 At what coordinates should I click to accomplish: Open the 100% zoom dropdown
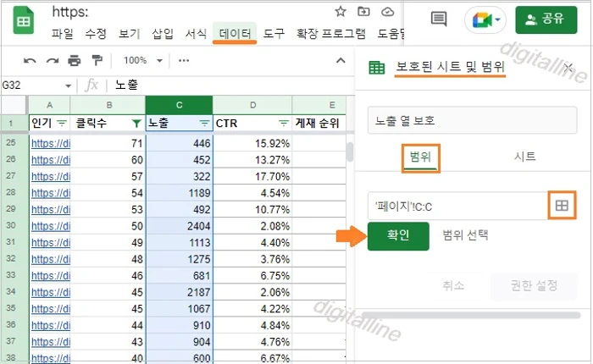[143, 60]
